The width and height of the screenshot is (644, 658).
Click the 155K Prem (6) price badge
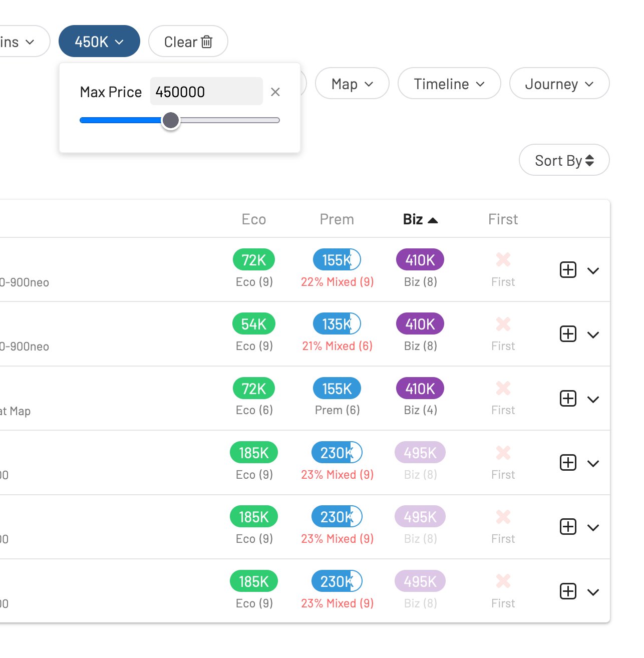pos(337,389)
